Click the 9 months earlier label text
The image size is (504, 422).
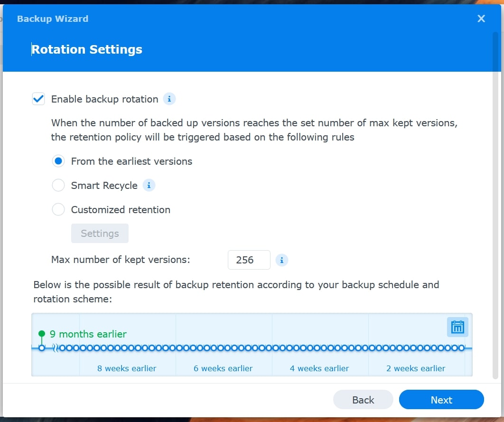point(88,334)
